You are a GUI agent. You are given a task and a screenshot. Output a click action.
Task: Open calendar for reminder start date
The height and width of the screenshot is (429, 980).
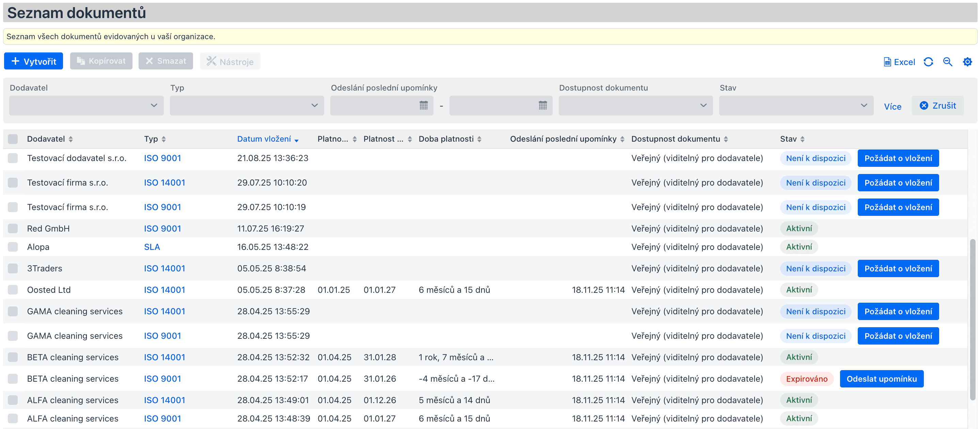[x=423, y=105]
